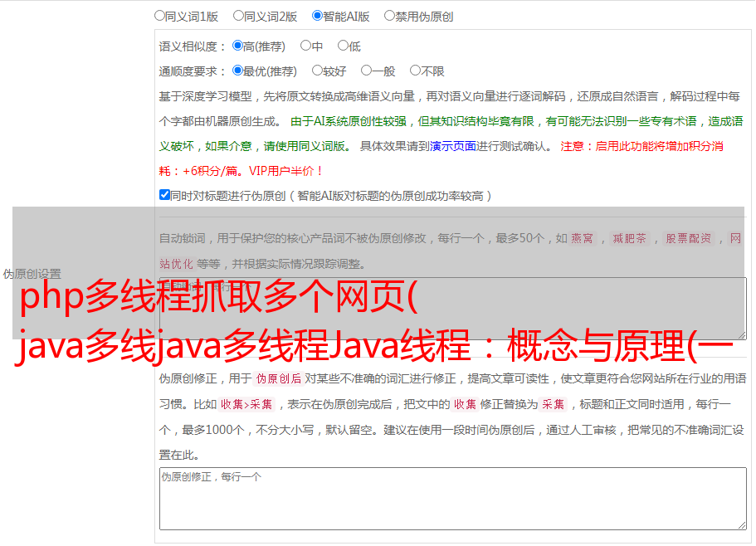Select 不限 for 通顺度要求
756x546 pixels.
(x=415, y=71)
